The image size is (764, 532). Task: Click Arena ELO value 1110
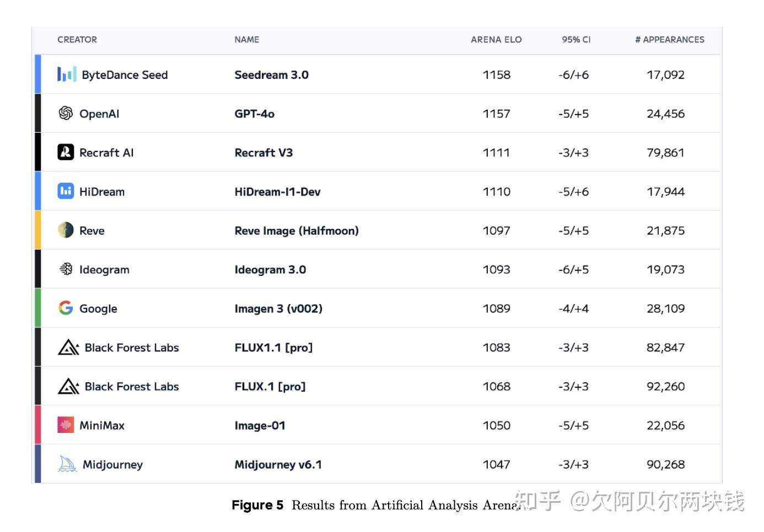coord(497,192)
